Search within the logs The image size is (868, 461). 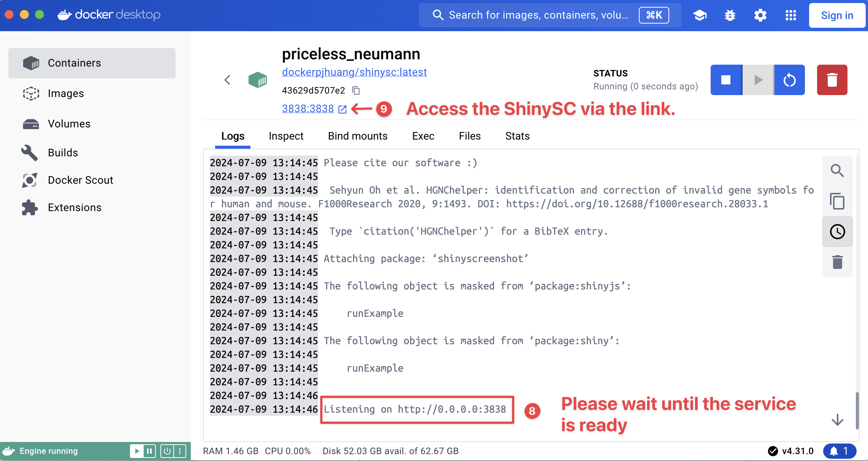point(837,171)
